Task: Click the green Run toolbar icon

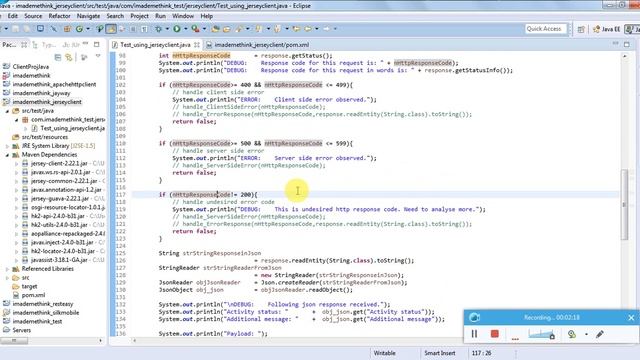Action: pos(177,29)
